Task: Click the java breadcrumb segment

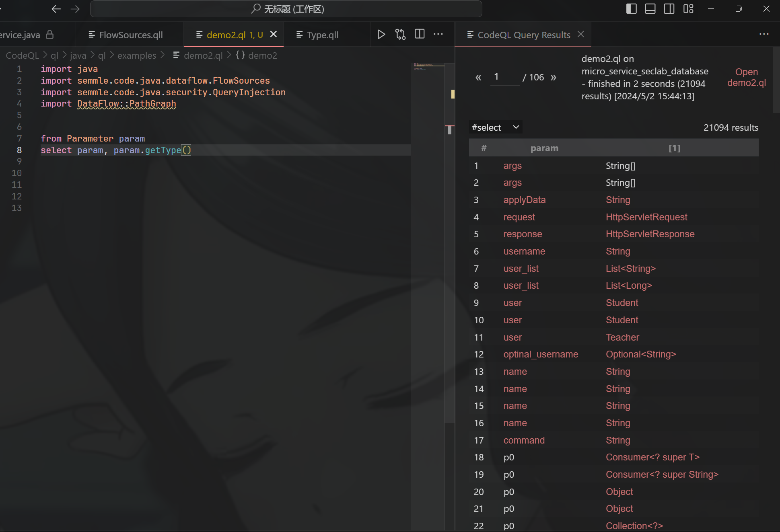Action: pos(78,55)
